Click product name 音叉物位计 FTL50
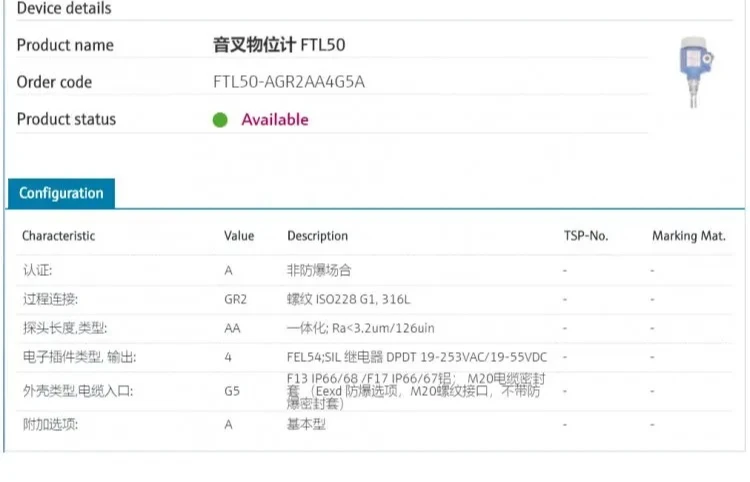Image resolution: width=750 pixels, height=482 pixels. pyautogui.click(x=279, y=45)
